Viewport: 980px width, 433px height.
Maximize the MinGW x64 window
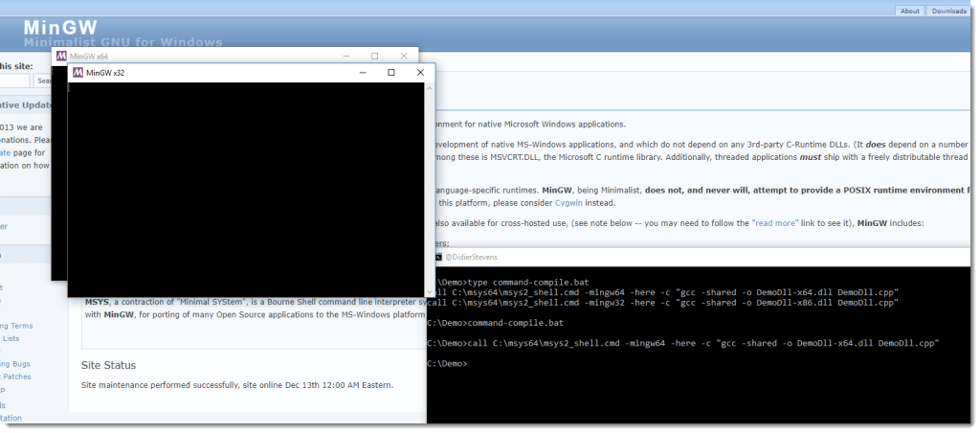pos(374,57)
